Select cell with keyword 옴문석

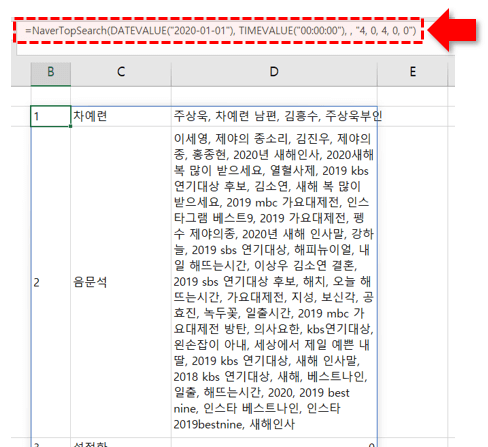pyautogui.click(x=121, y=282)
